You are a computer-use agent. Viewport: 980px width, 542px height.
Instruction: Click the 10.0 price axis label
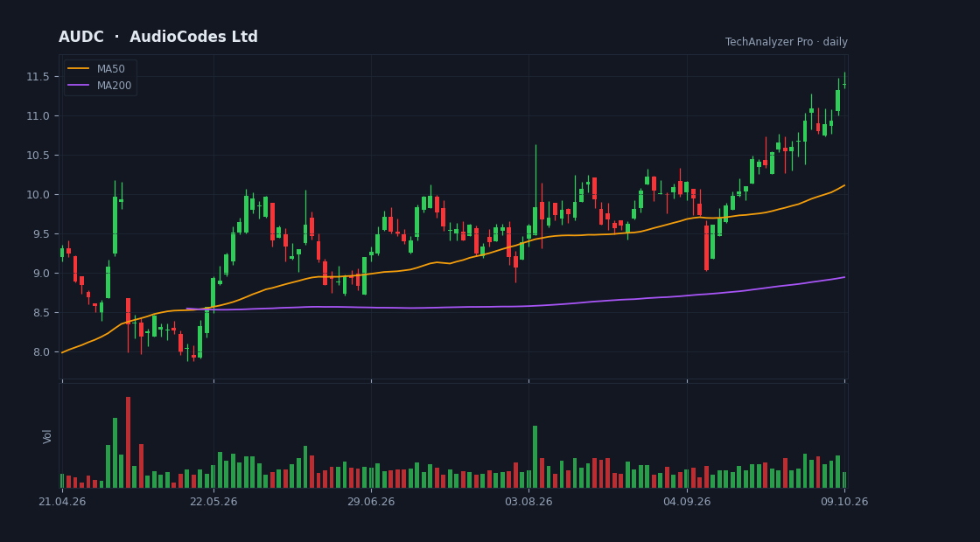coord(38,195)
